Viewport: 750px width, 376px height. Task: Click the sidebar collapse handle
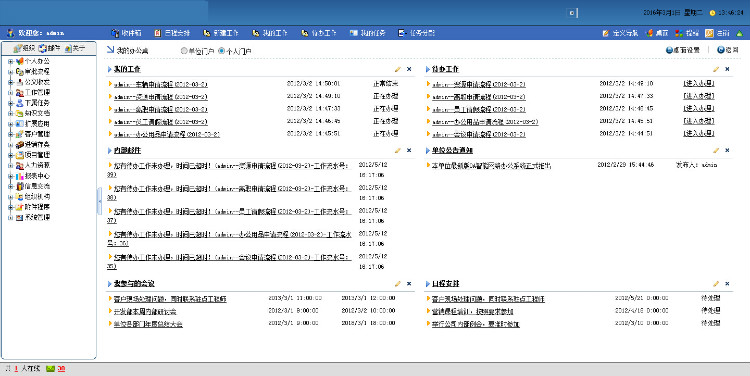99,201
